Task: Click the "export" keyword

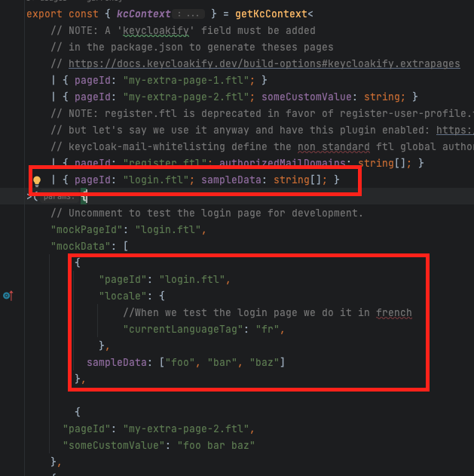Action: click(44, 14)
